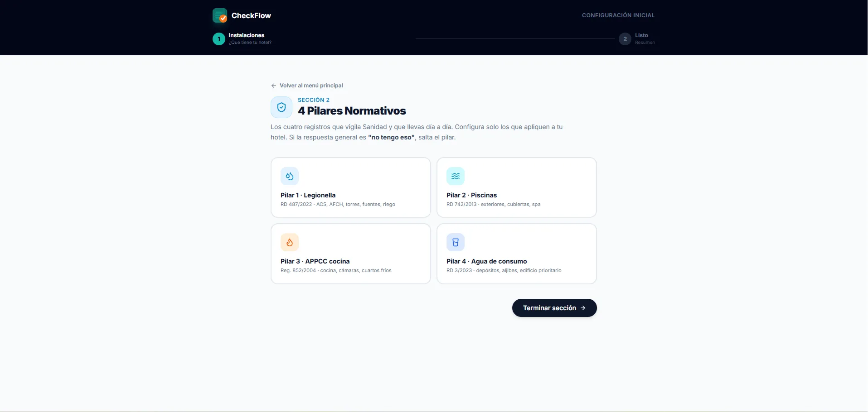
Task: Go back via Volver al menú principal
Action: coord(307,86)
